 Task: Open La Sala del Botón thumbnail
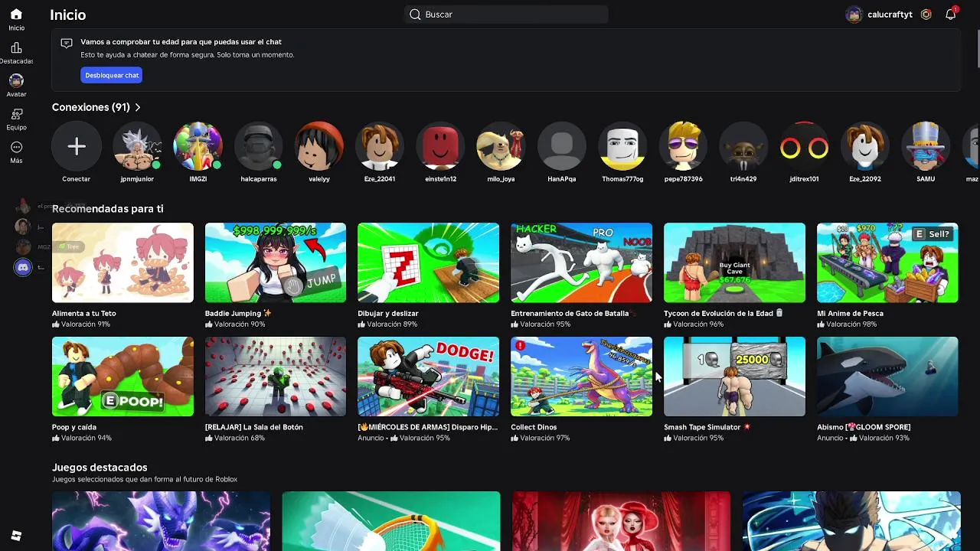[276, 377]
